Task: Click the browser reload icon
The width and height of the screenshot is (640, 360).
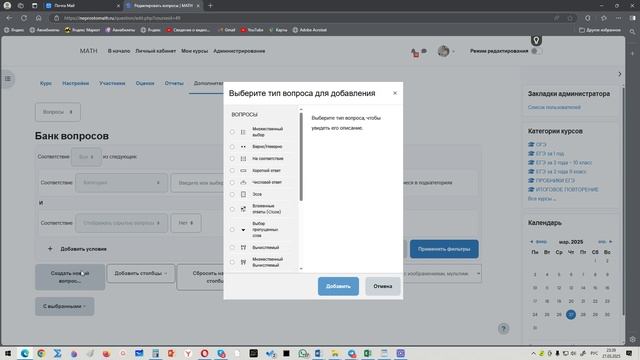Action: click(x=24, y=18)
